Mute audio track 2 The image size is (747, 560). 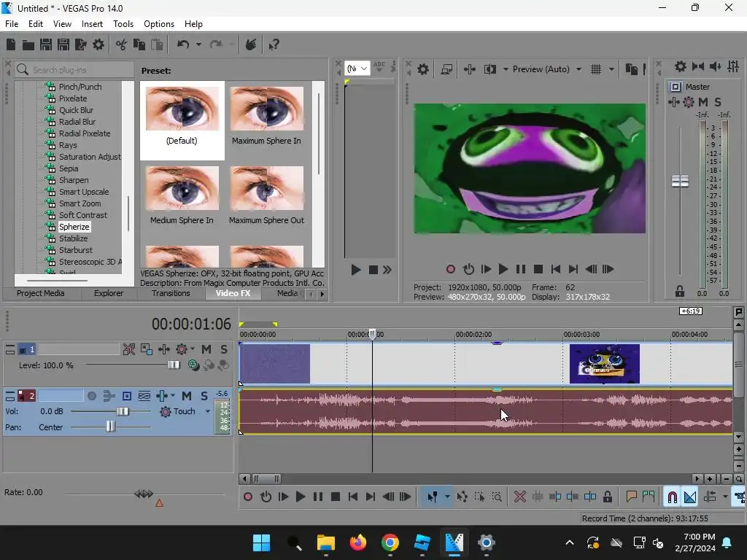187,396
